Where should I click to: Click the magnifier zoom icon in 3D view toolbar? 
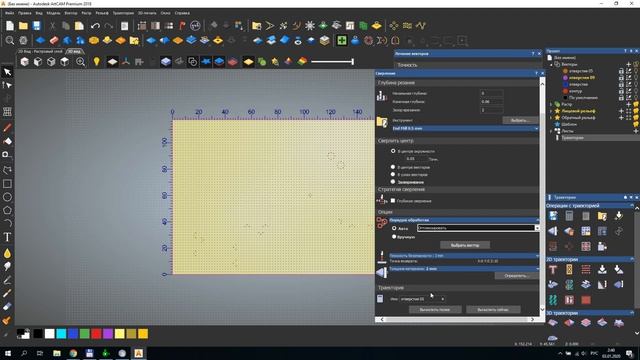tap(80, 62)
